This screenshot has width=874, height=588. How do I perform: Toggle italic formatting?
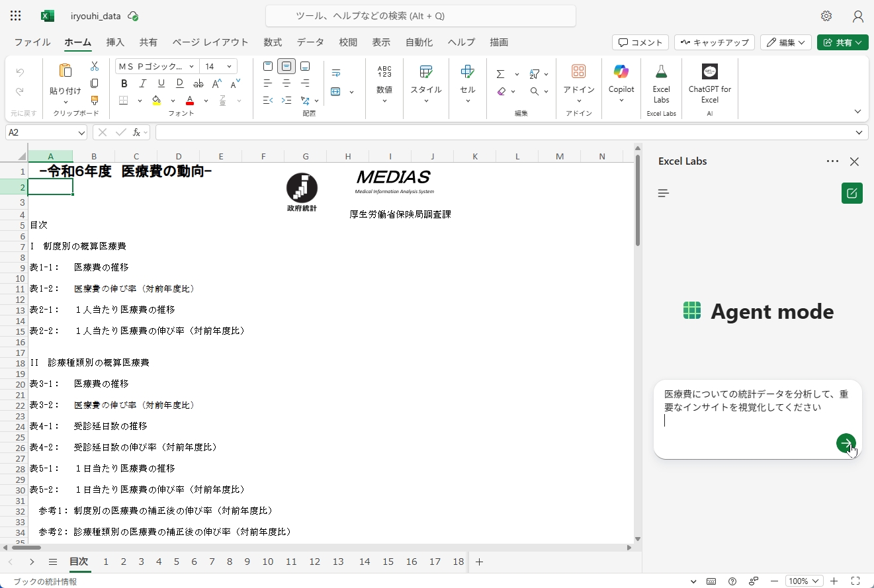point(142,83)
